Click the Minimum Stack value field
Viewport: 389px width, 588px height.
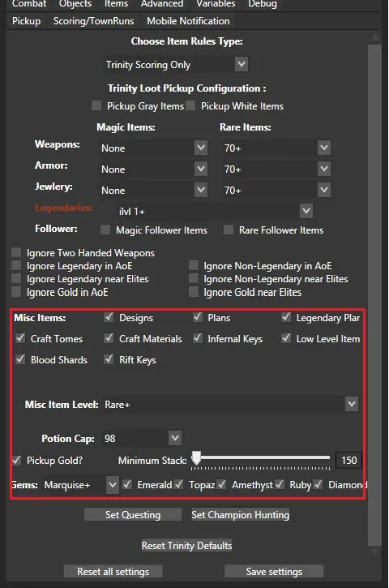click(x=349, y=460)
